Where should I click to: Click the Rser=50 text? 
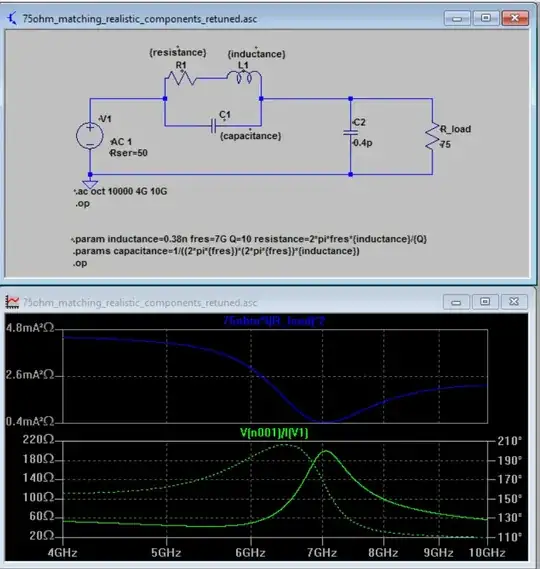[x=129, y=153]
